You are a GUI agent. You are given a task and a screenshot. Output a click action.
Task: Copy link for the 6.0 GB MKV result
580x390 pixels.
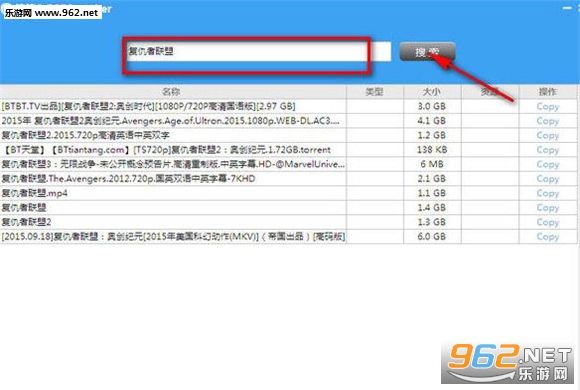click(548, 236)
